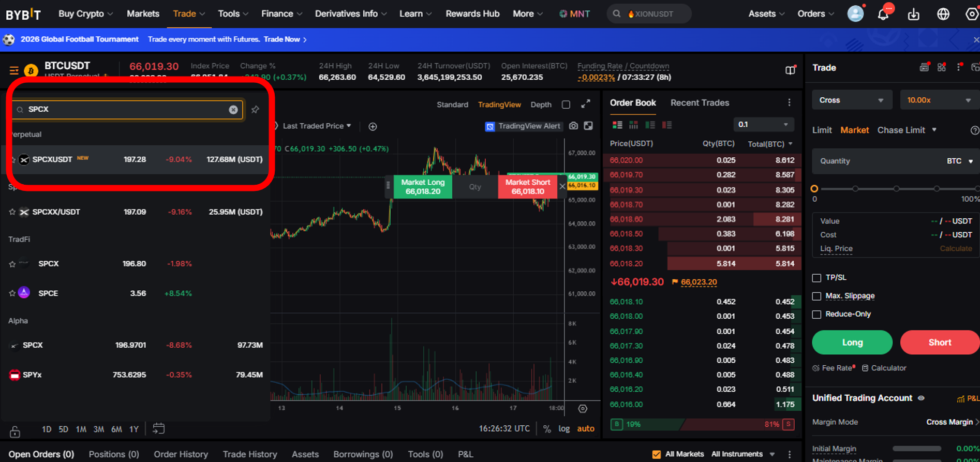
Task: Toggle the chart layout square icon
Action: click(x=566, y=105)
